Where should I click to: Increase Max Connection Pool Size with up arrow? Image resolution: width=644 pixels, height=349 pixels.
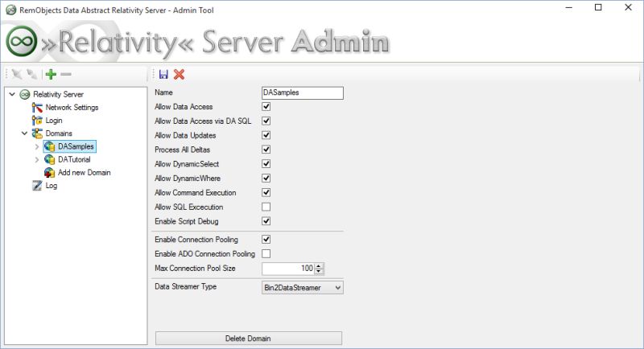click(319, 265)
